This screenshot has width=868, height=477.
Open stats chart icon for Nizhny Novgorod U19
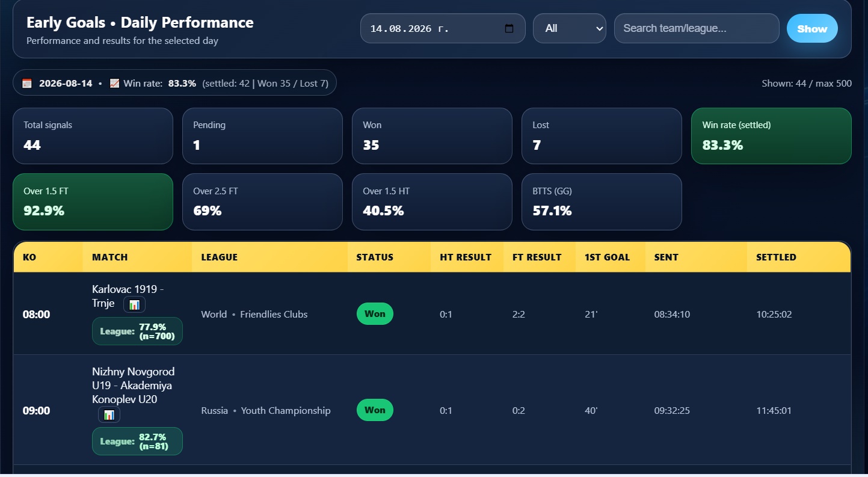pos(109,414)
